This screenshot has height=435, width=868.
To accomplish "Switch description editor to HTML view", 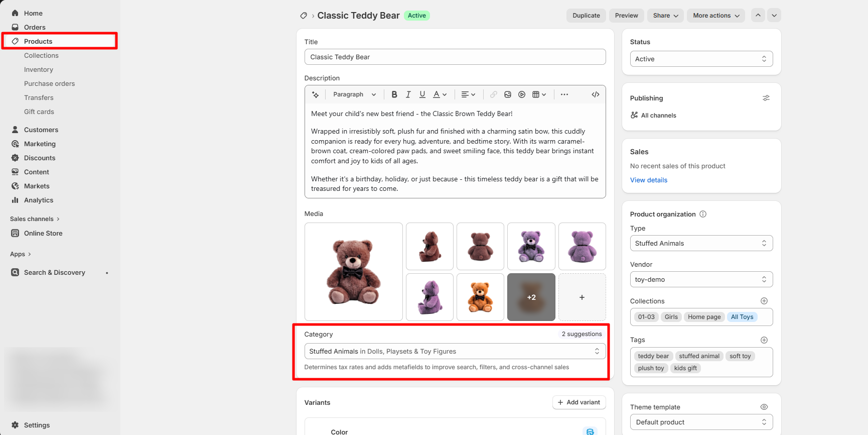I will [x=596, y=94].
